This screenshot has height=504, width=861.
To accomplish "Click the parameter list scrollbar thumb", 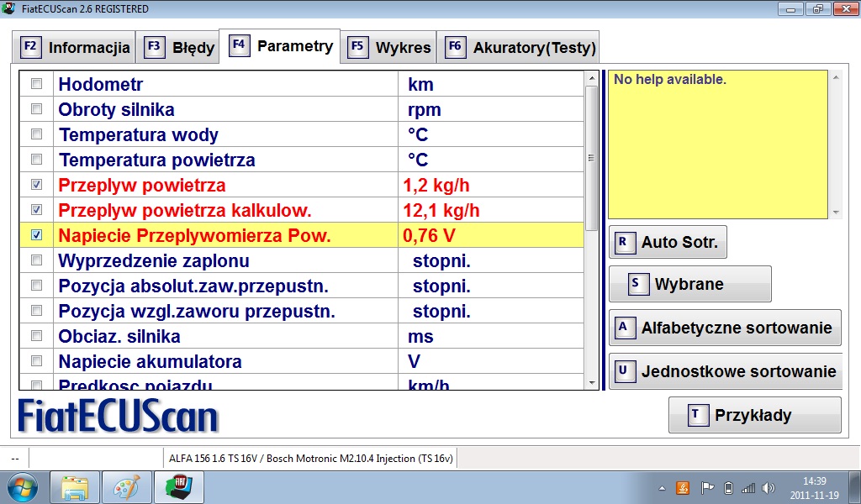I will coord(591,159).
